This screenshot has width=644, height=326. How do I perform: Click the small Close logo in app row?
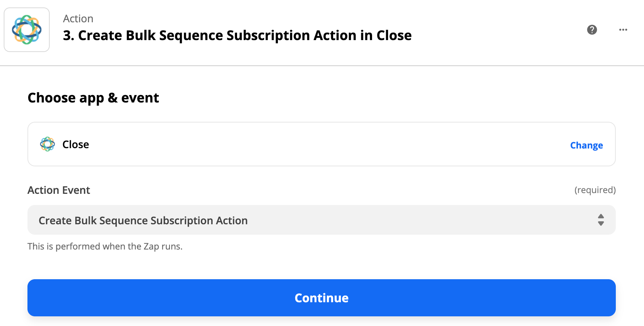click(47, 144)
